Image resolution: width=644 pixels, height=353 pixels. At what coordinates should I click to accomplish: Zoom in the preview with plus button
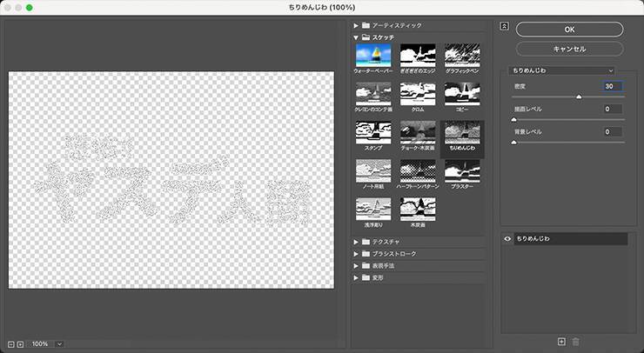[x=20, y=344]
